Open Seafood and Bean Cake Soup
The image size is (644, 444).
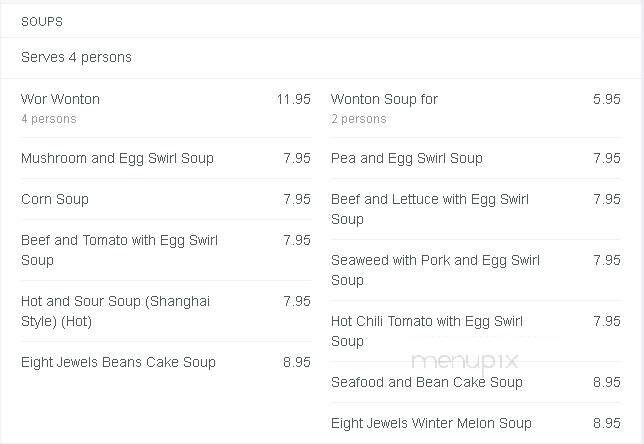click(426, 382)
